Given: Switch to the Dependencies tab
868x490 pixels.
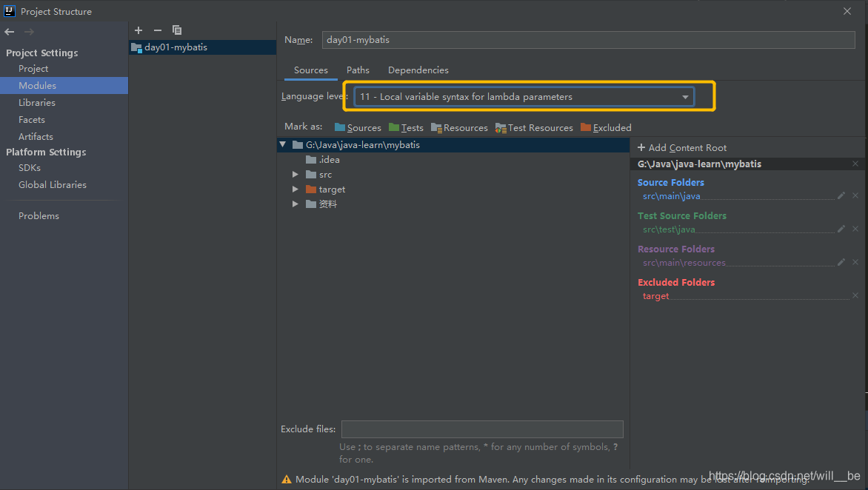Looking at the screenshot, I should (418, 70).
